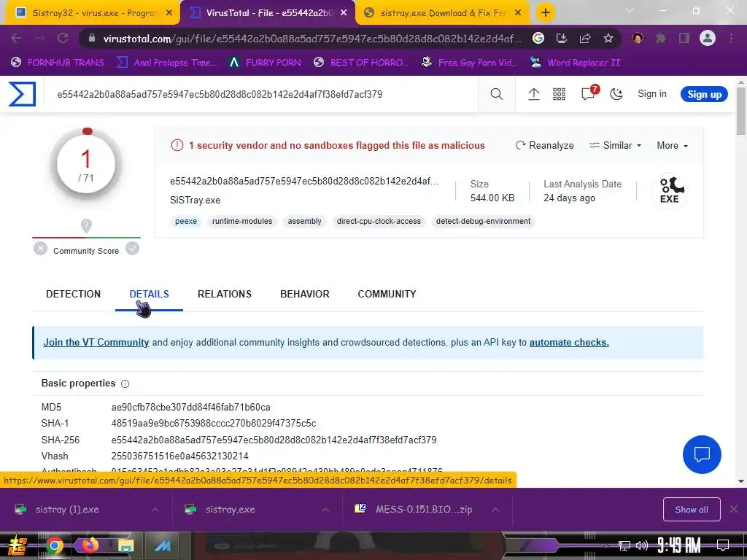The image size is (747, 560).
Task: Click the direct-cpu-clock-access tag
Action: click(379, 222)
